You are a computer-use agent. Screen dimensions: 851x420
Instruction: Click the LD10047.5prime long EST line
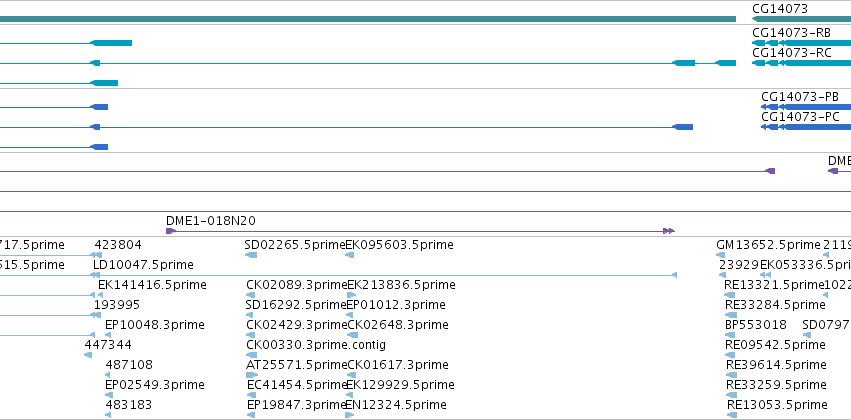pyautogui.click(x=384, y=275)
